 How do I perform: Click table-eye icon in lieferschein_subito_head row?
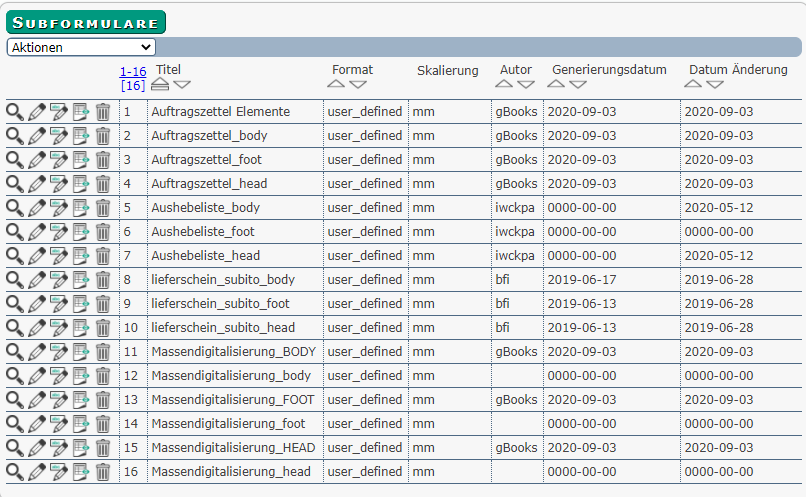[80, 328]
